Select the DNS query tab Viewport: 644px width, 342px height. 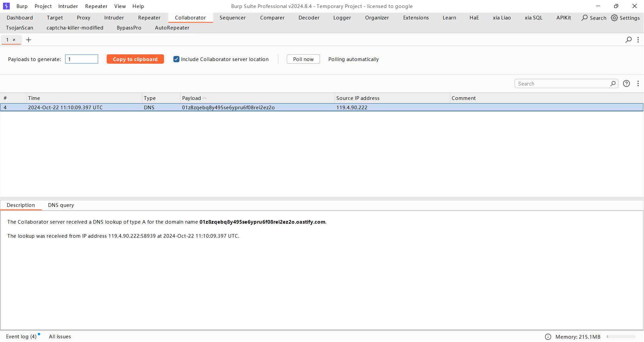61,205
